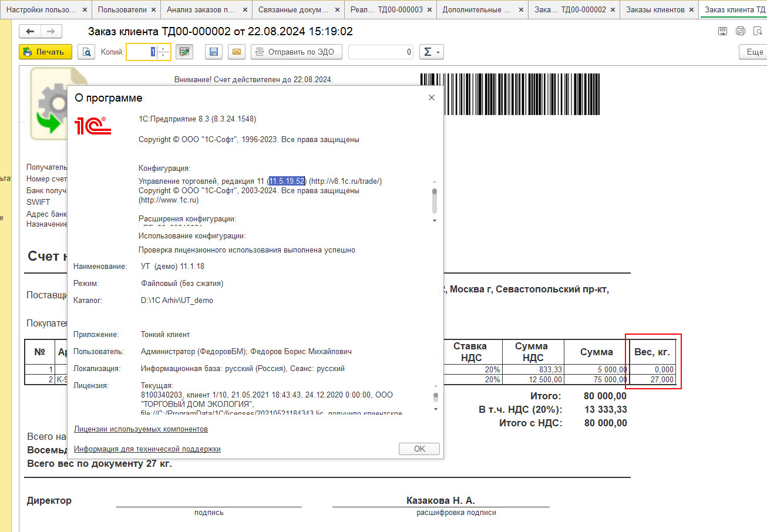Click the sum field showing 0
Screen dimensions: 767x532
pos(381,52)
